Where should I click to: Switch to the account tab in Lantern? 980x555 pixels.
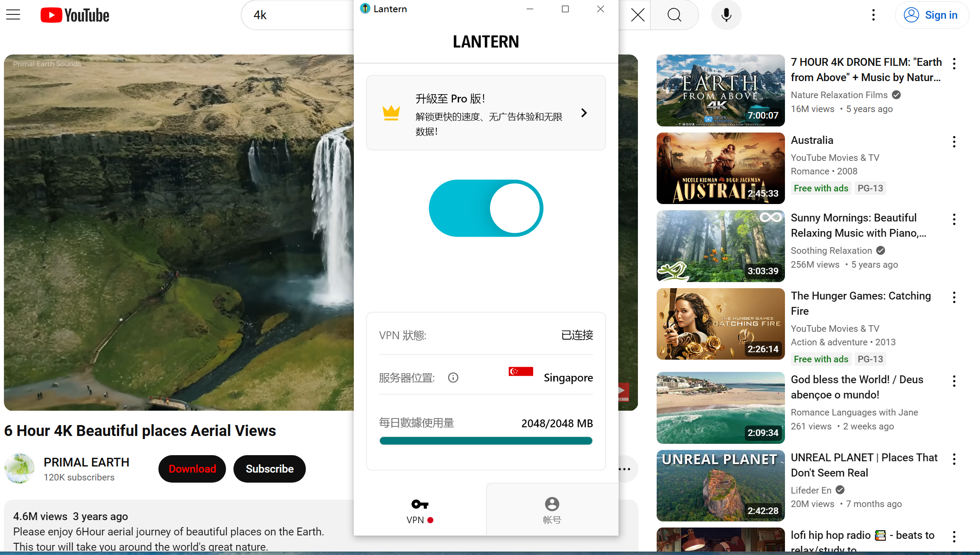(552, 510)
